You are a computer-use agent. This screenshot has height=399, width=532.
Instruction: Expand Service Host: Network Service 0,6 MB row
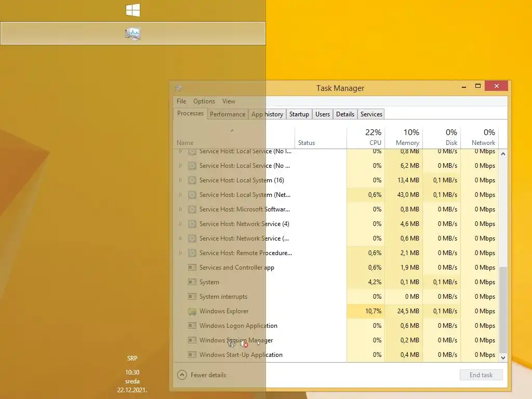tap(180, 238)
